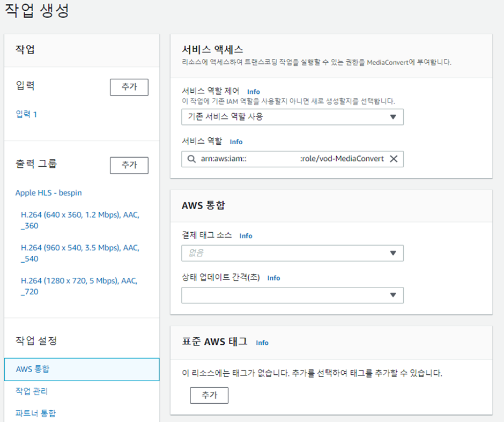Open Info link beside 결제 태그 소스

tap(246, 236)
